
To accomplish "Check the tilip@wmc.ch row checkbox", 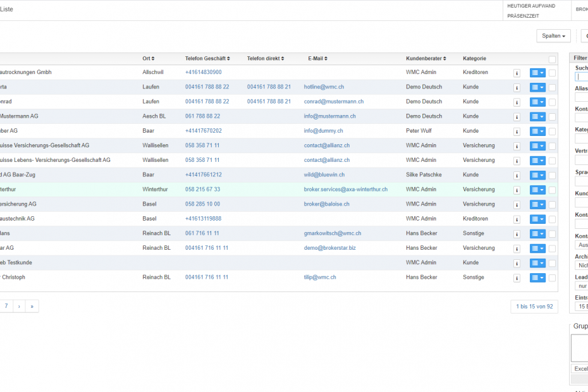I will click(x=552, y=278).
